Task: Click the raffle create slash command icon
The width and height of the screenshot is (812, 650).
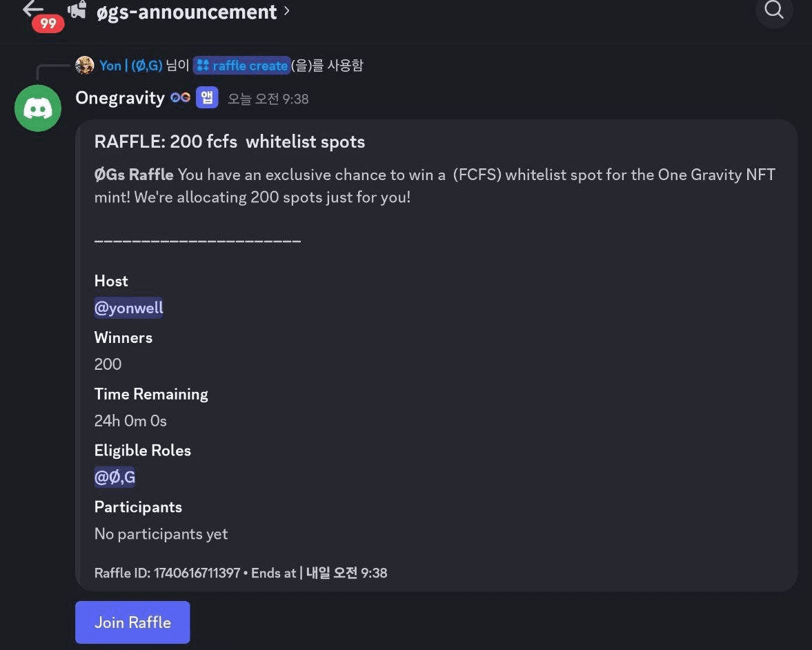Action: (x=203, y=66)
